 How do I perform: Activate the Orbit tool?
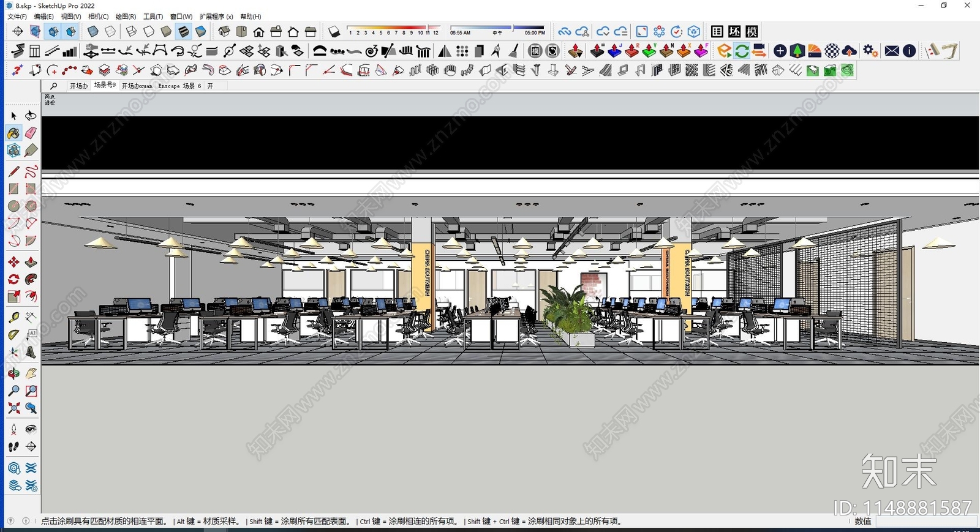(x=13, y=373)
